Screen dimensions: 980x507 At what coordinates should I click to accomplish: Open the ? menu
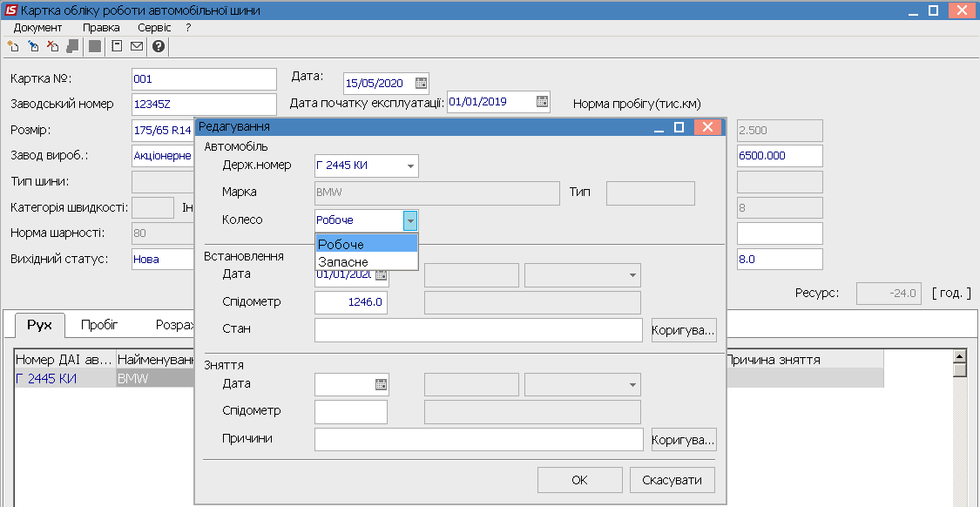coord(188,28)
